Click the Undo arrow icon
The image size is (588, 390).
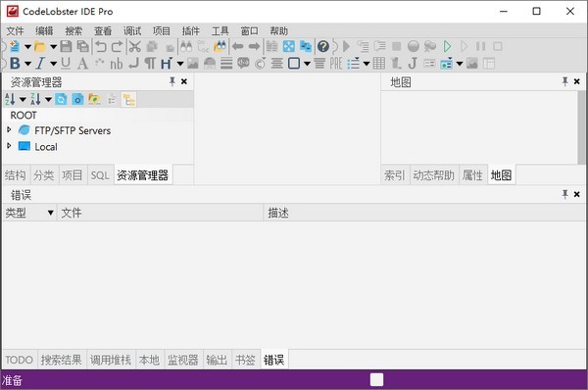[x=101, y=46]
